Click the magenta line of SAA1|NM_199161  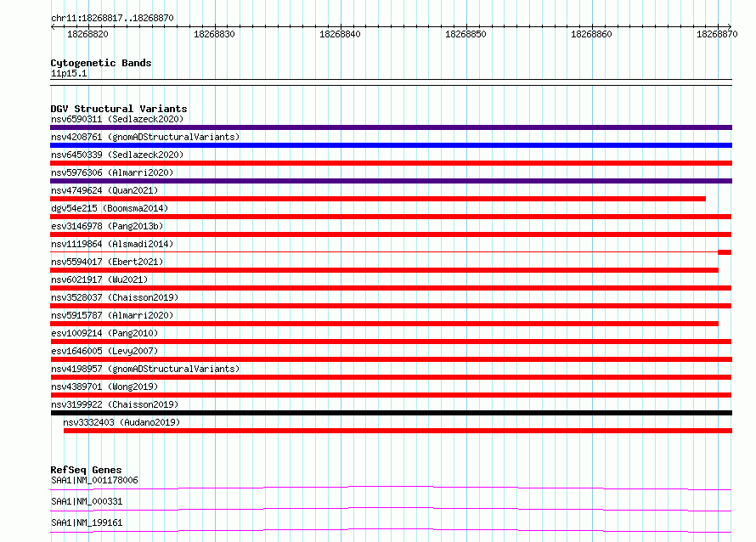tap(391, 529)
